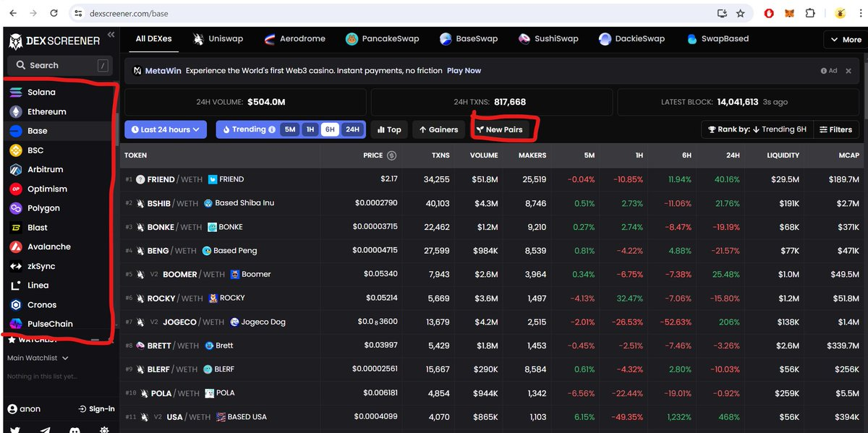Click the watchlist star icon

pyautogui.click(x=12, y=339)
